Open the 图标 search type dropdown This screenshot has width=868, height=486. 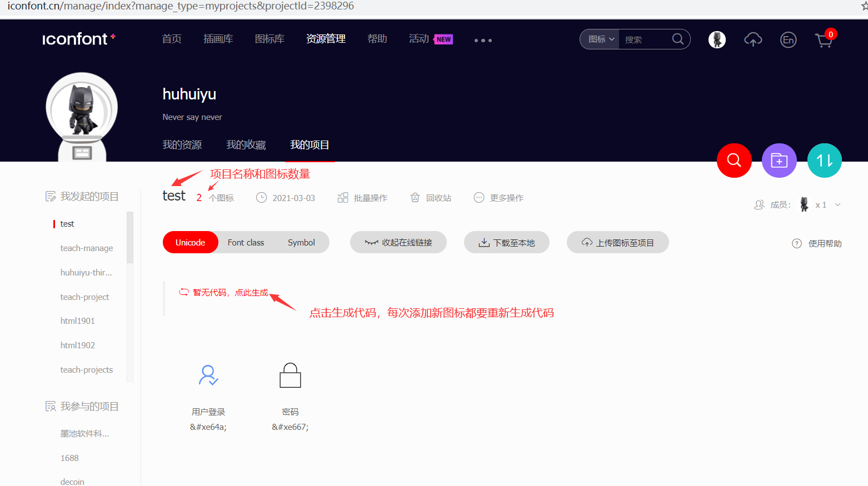[601, 39]
